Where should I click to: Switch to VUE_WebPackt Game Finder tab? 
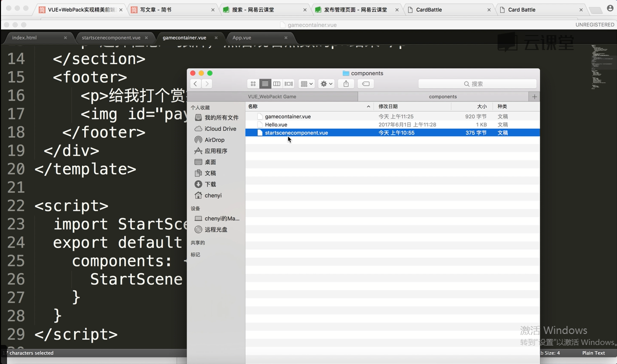(x=272, y=97)
